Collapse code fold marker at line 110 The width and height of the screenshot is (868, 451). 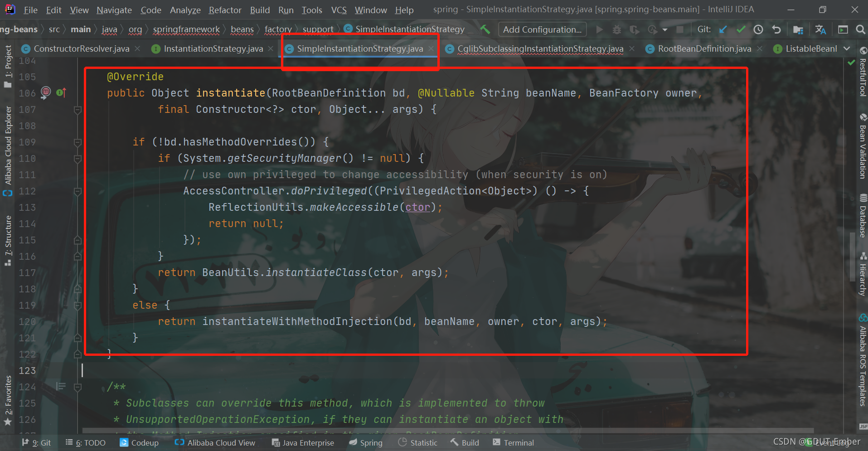[78, 159]
